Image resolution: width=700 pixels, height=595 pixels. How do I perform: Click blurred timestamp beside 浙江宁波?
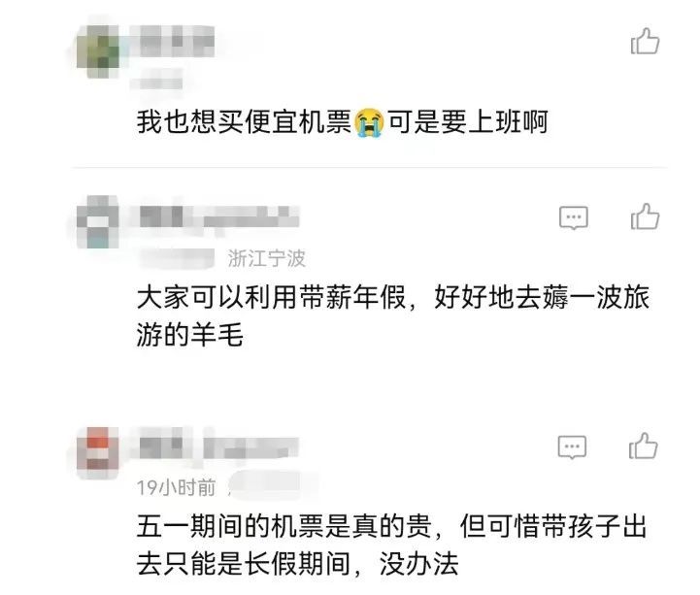(178, 258)
